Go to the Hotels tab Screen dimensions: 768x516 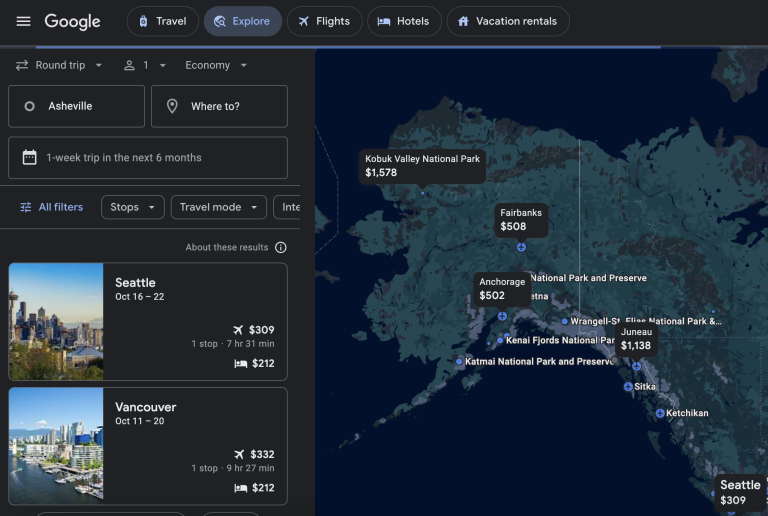pos(404,21)
